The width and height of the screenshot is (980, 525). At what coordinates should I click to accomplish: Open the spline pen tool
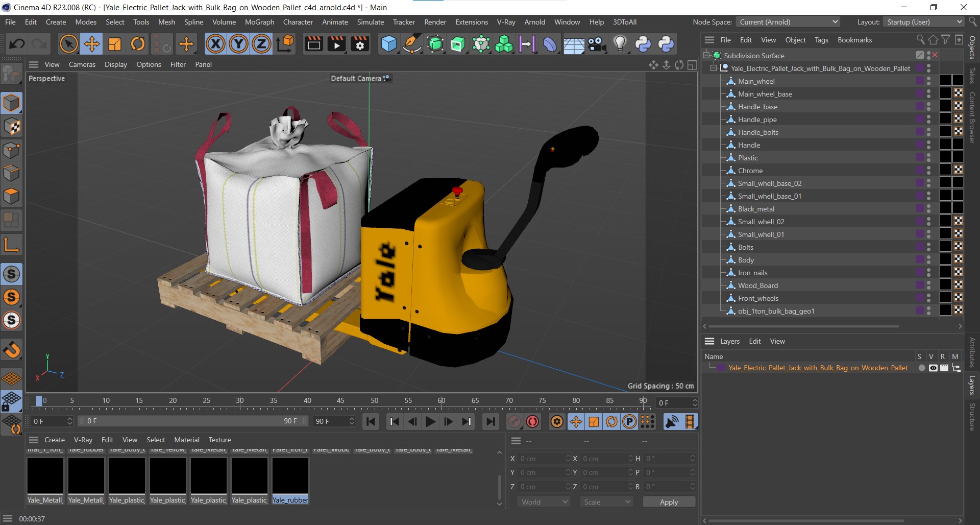click(411, 44)
